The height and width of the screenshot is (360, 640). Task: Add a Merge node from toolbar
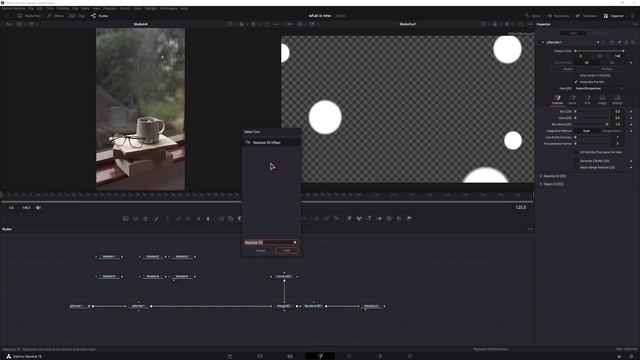click(221, 219)
